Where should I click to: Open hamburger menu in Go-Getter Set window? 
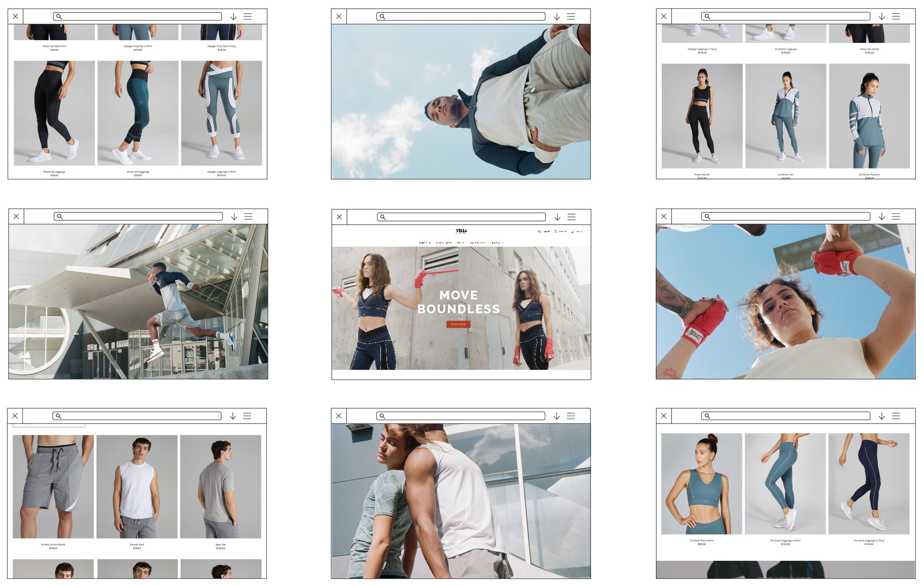tap(896, 17)
